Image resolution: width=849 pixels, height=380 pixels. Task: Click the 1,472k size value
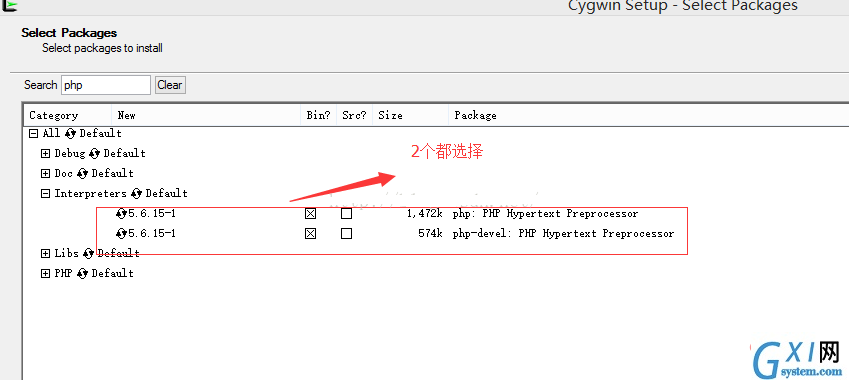(425, 213)
